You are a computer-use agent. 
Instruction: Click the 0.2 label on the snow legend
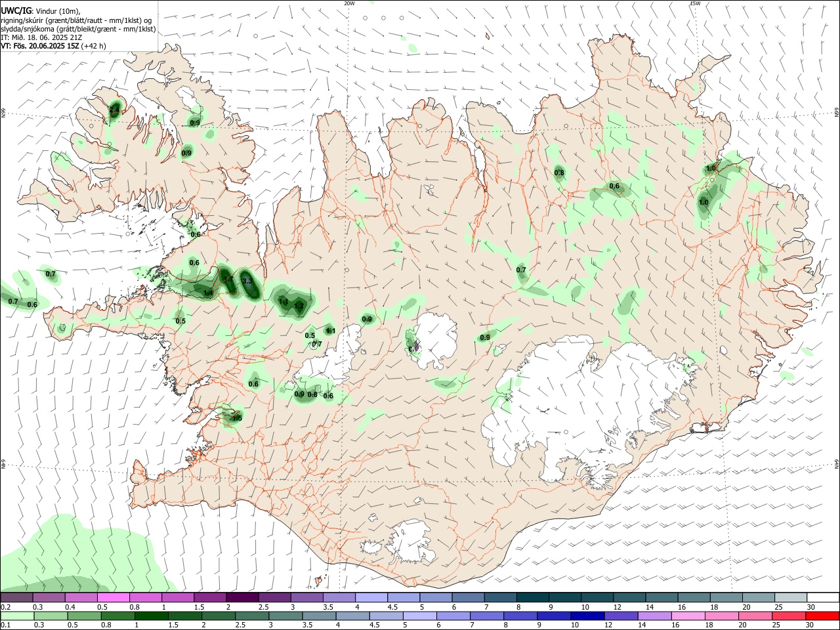(x=5, y=607)
